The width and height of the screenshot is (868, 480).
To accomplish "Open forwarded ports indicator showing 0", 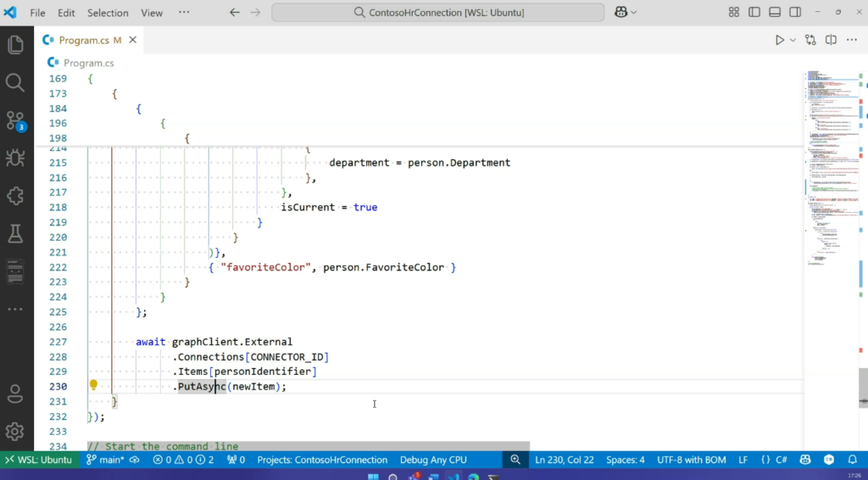I will (236, 460).
